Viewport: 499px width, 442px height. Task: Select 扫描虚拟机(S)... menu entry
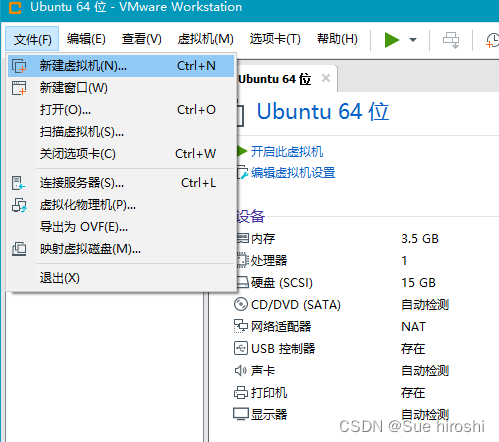tap(121, 132)
